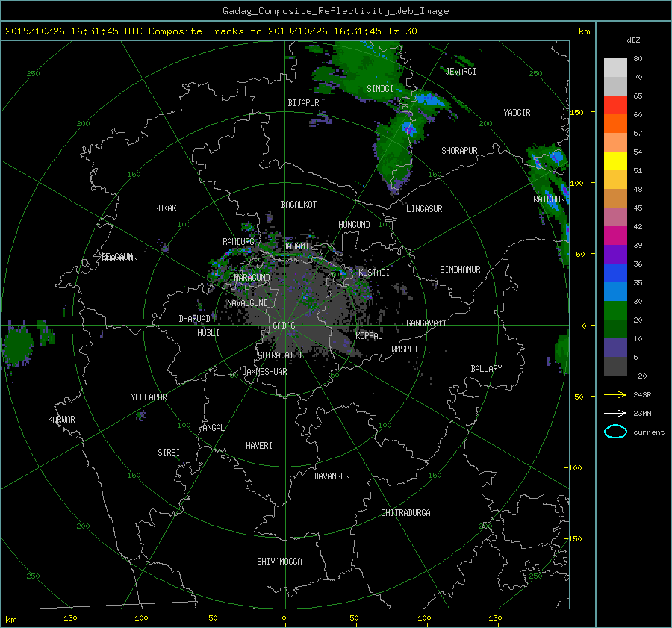Click the HUNGUND city label
Image resolution: width=672 pixels, height=628 pixels.
(354, 225)
